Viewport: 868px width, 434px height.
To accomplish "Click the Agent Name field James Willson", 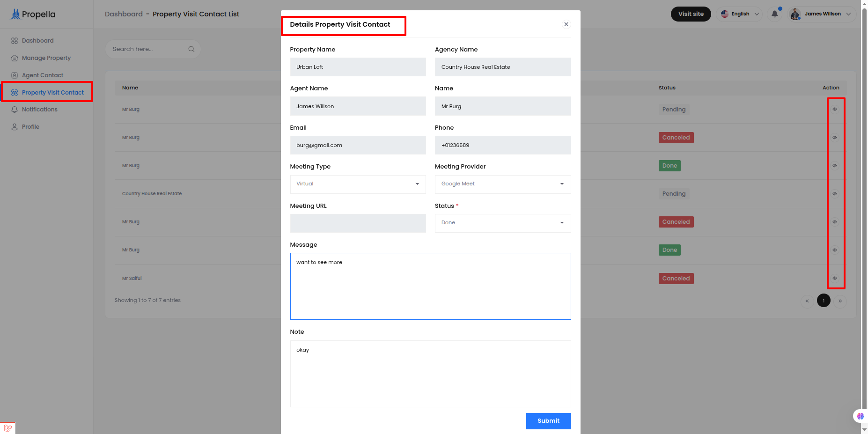I will coord(358,106).
